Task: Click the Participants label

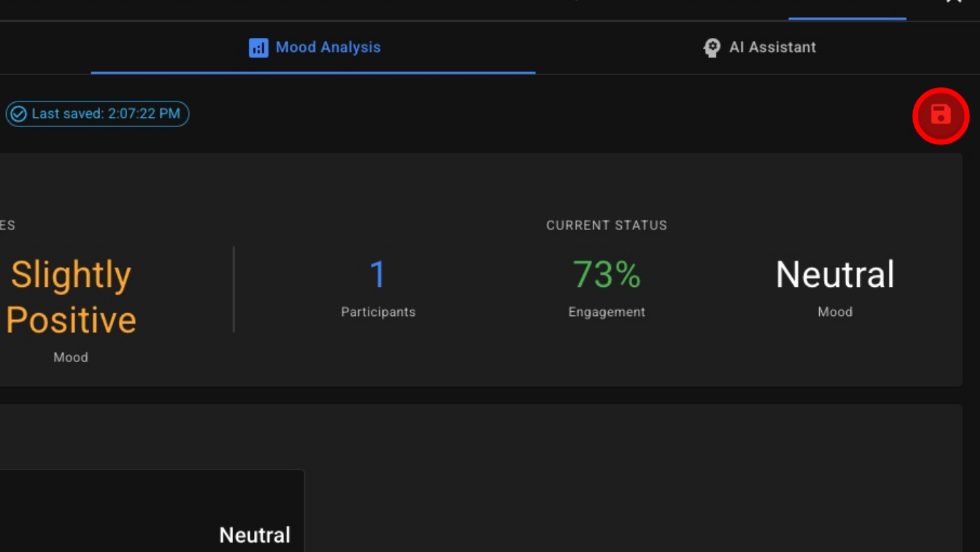Action: 378,312
